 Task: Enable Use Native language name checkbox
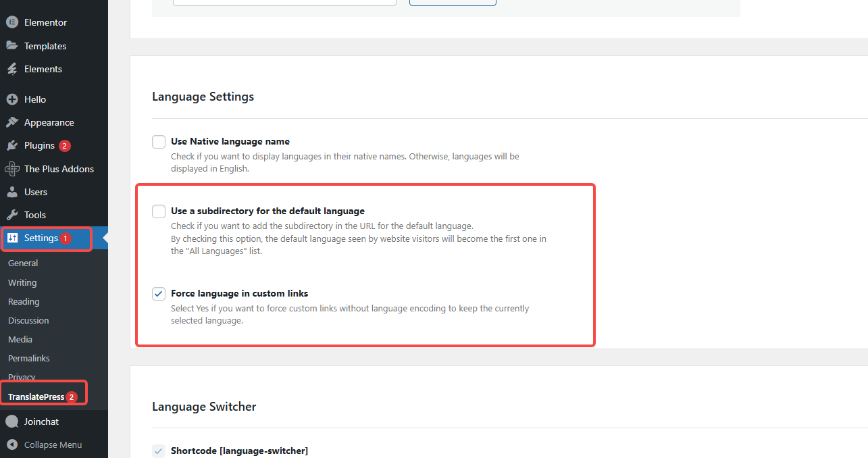[159, 142]
